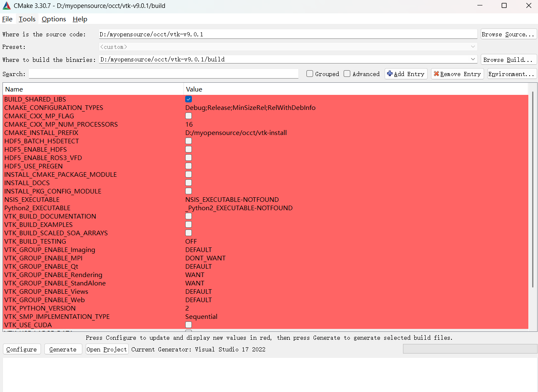Viewport: 538px width, 392px height.
Task: Expand the binaries path dropdown
Action: (x=473, y=59)
